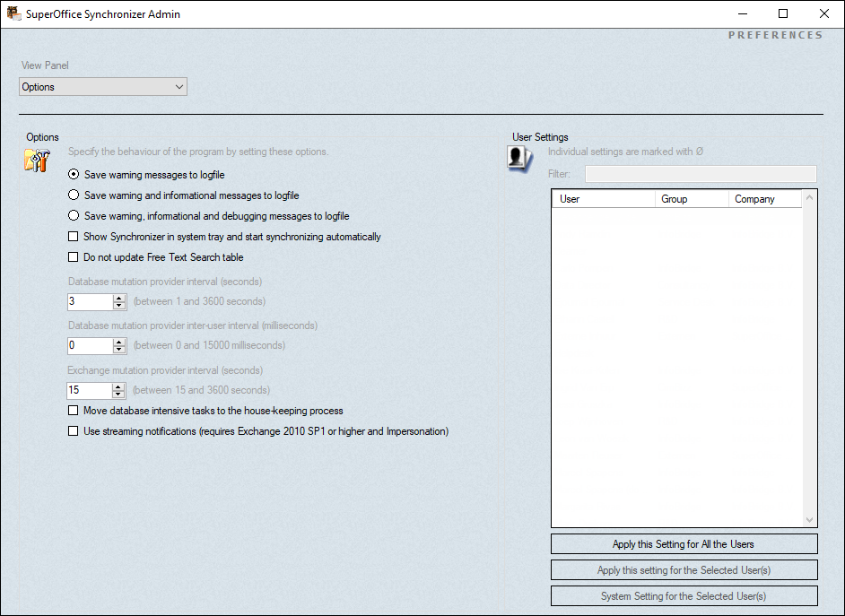This screenshot has width=845, height=616.
Task: Click the SuperOffice Synchronizer app icon in title bar
Action: pyautogui.click(x=14, y=13)
